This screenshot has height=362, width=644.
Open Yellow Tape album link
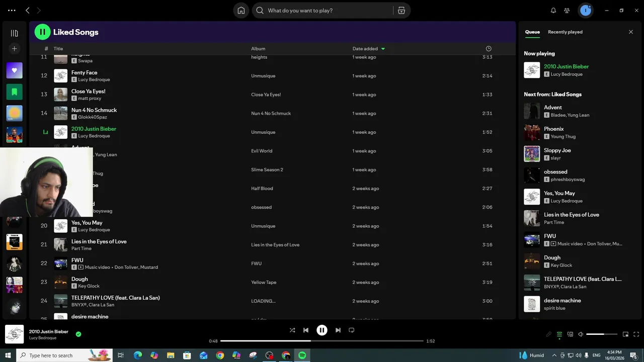tap(264, 283)
